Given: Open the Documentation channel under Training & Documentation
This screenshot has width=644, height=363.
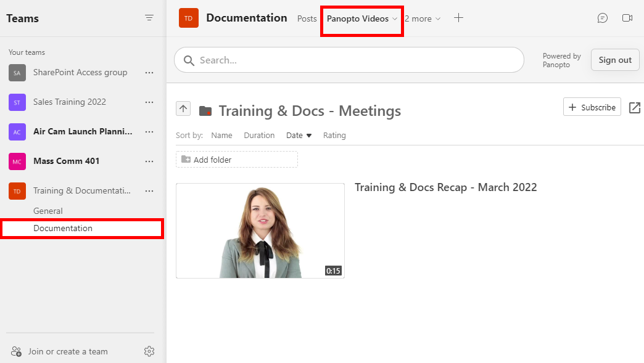Looking at the screenshot, I should click(64, 228).
